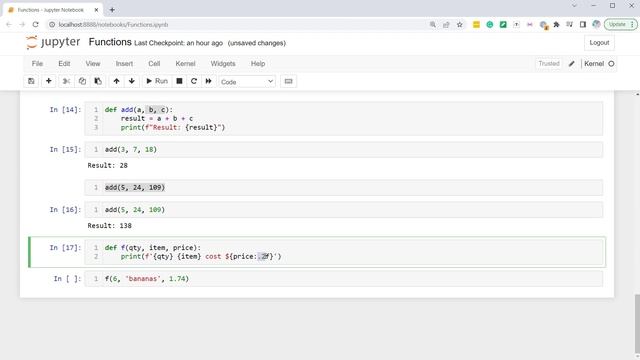Open the Edit menu
The width and height of the screenshot is (640, 360).
tap(64, 64)
